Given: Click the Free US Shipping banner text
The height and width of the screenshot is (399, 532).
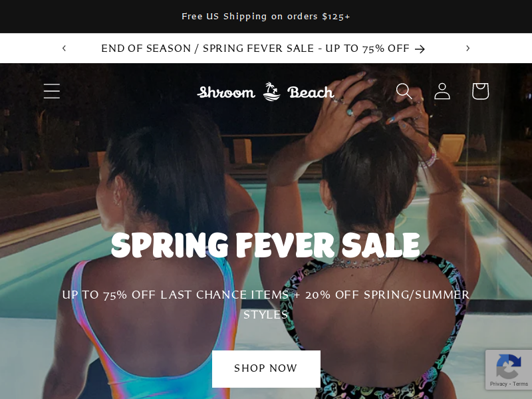Looking at the screenshot, I should coord(266,16).
